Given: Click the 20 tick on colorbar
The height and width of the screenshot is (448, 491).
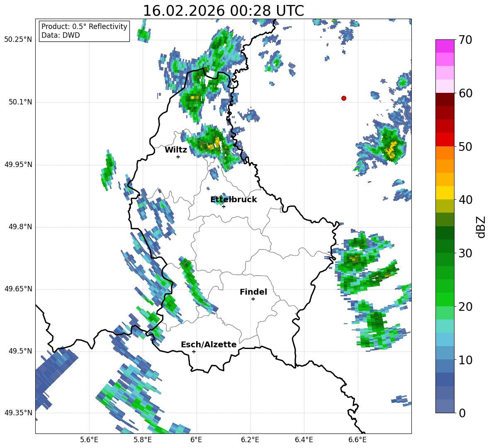Looking at the screenshot, I should [466, 307].
